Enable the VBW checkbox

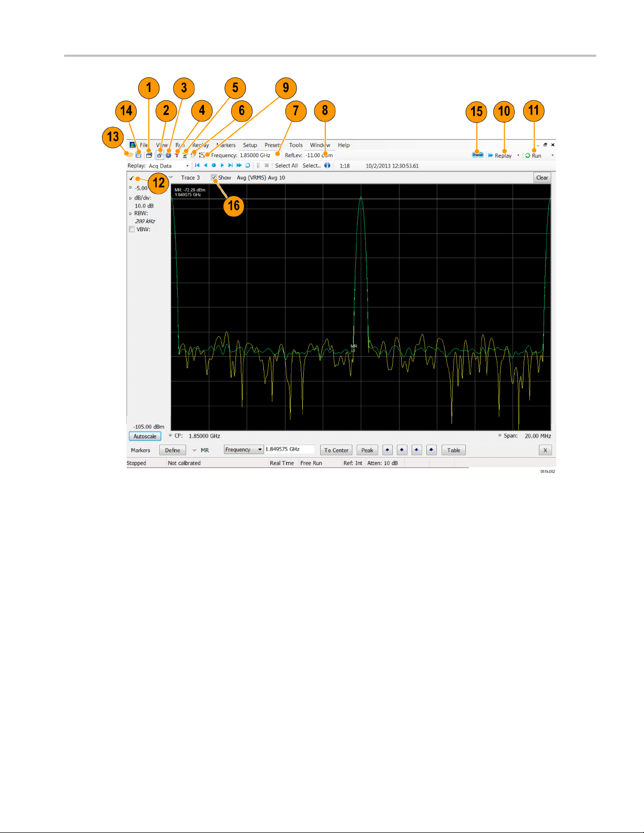click(x=131, y=229)
